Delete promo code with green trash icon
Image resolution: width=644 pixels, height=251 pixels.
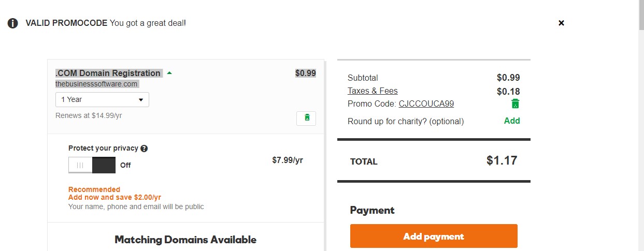tap(515, 104)
